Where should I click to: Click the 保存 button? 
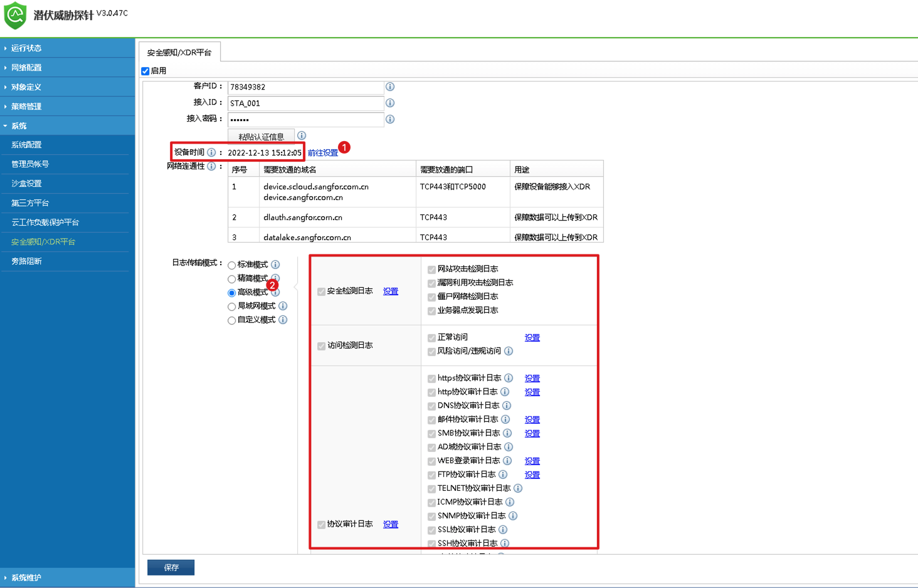click(171, 567)
